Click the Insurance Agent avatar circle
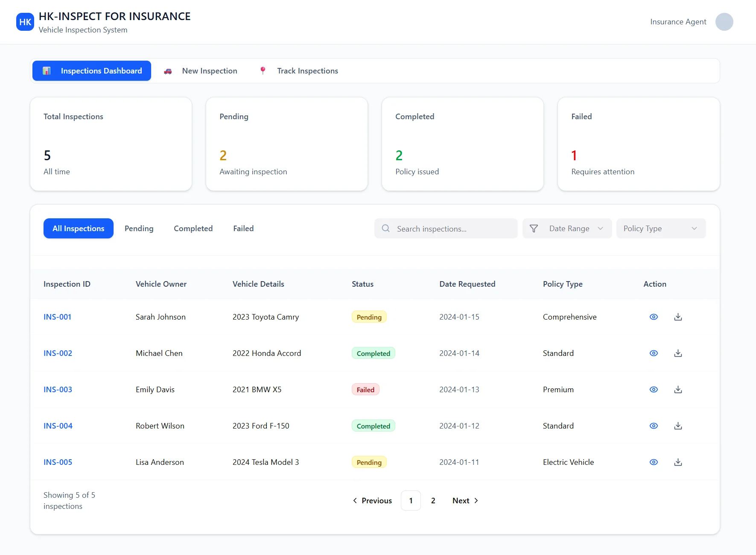This screenshot has width=756, height=555. tap(724, 22)
